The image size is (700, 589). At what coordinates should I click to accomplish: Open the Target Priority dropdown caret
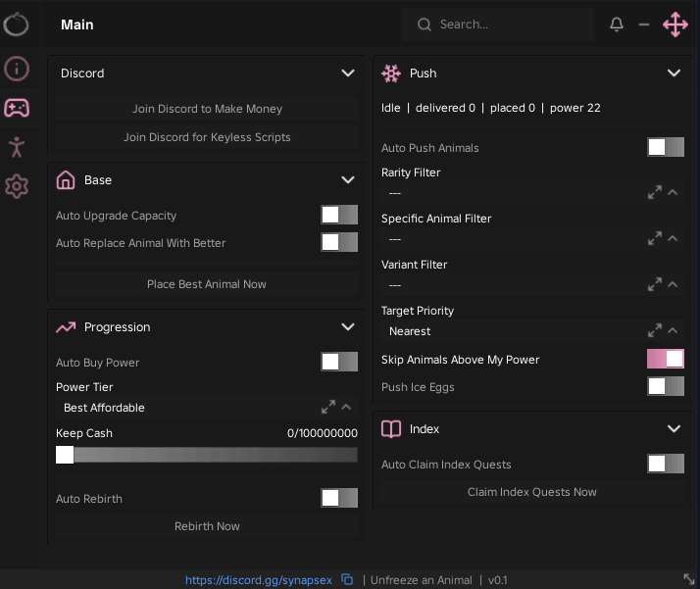(x=673, y=330)
